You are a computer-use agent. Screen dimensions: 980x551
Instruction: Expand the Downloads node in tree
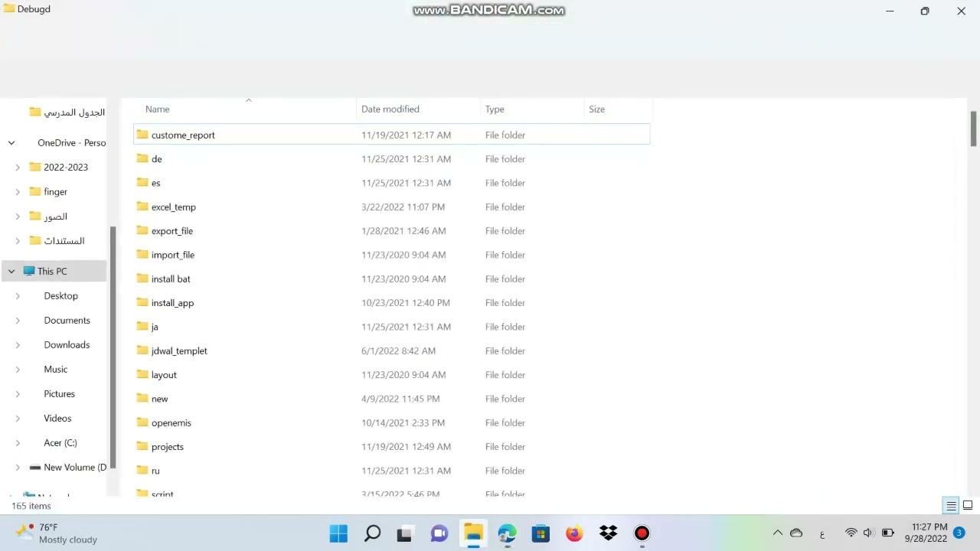pyautogui.click(x=18, y=345)
